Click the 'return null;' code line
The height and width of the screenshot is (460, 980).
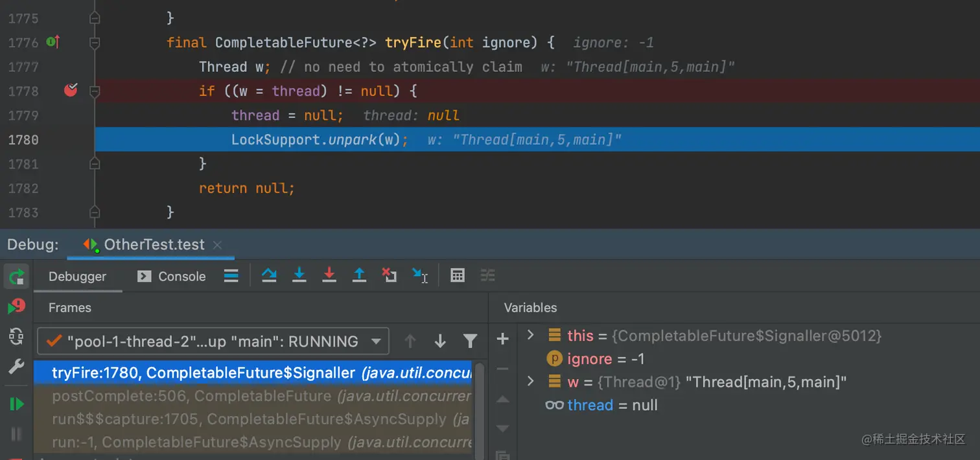coord(247,189)
